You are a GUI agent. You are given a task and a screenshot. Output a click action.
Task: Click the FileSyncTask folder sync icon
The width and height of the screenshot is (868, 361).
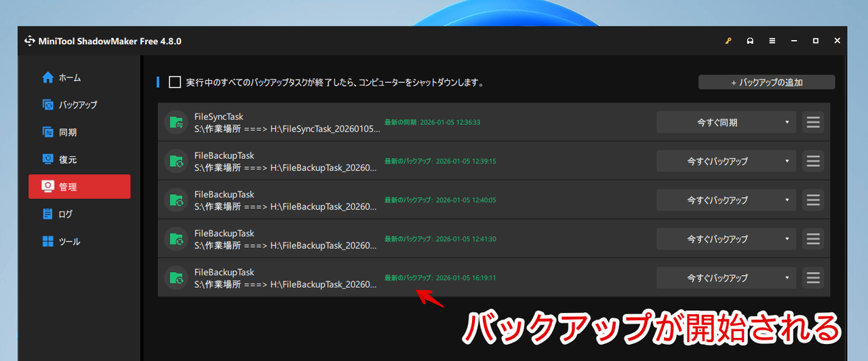pos(176,123)
